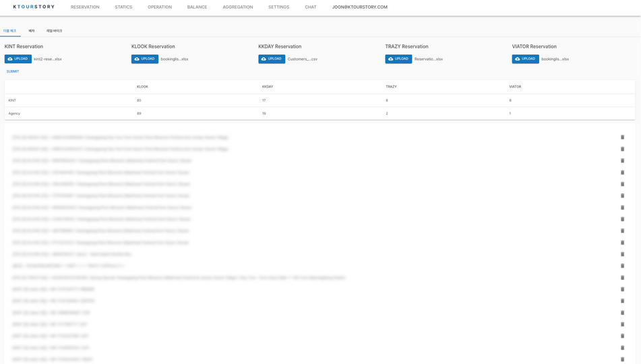
Task: Open SETTINGS from the top navigation
Action: pyautogui.click(x=278, y=7)
